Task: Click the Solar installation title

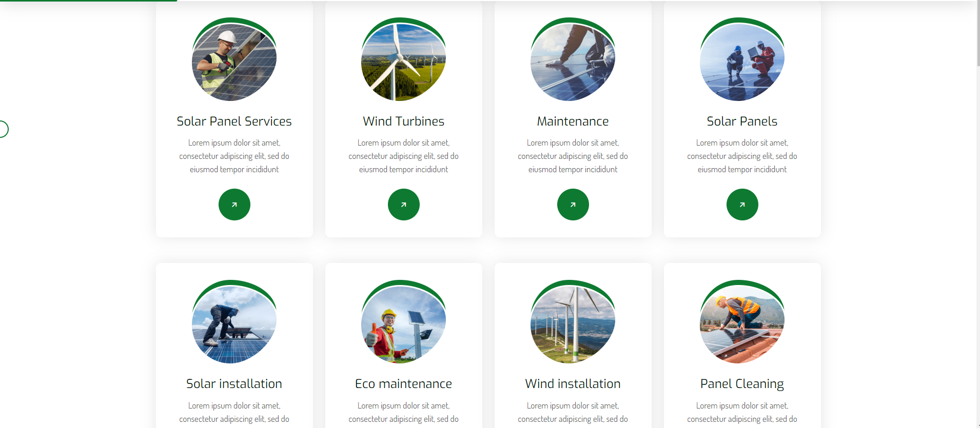Action: pyautogui.click(x=234, y=384)
